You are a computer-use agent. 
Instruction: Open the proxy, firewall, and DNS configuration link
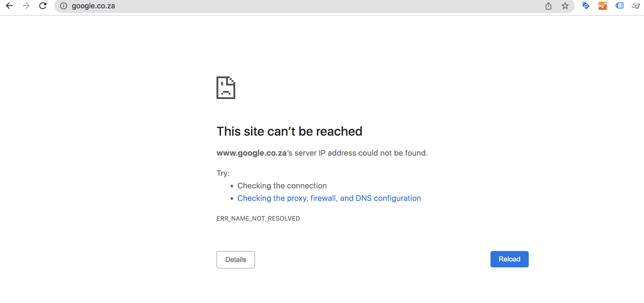coord(329,198)
